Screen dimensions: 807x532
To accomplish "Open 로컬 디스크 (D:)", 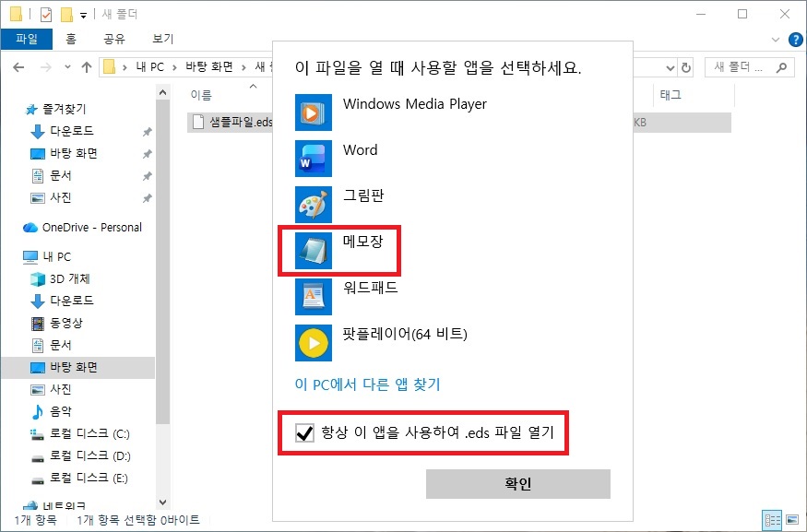I will (x=89, y=455).
